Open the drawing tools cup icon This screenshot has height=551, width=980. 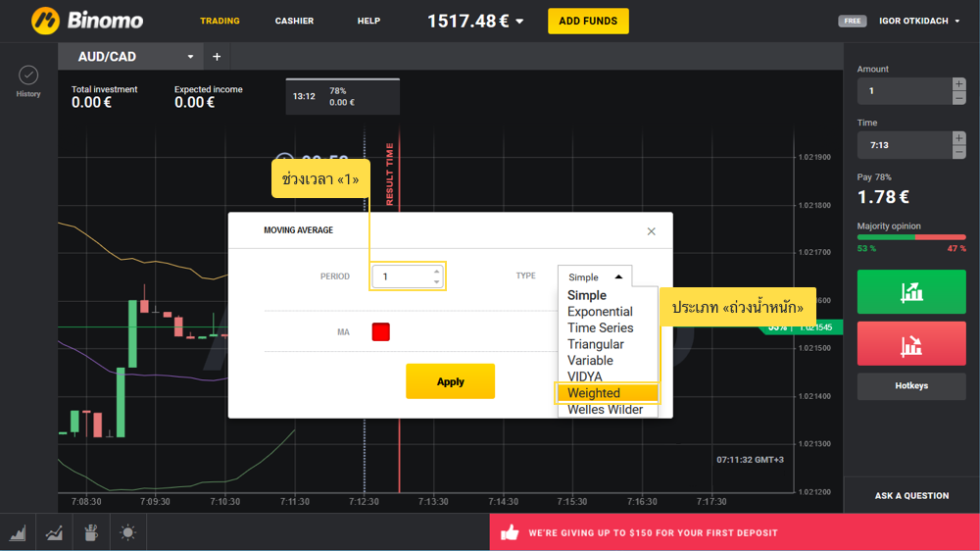tap(91, 532)
